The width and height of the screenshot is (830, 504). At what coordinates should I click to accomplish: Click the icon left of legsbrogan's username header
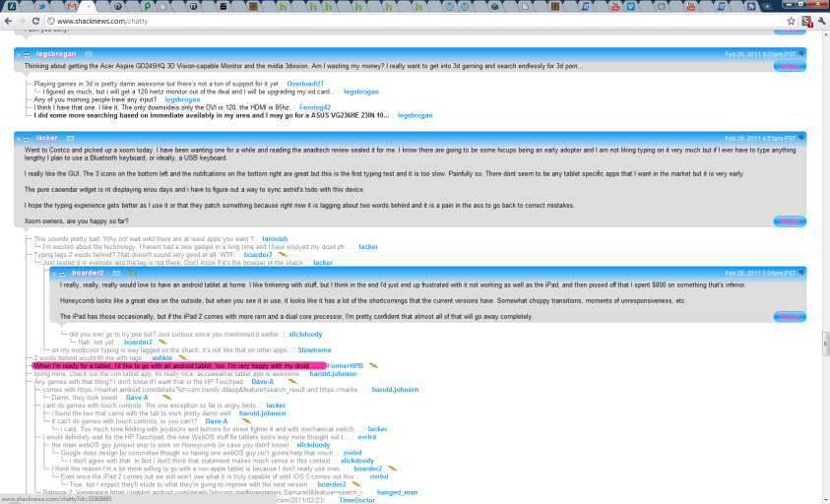[27, 54]
